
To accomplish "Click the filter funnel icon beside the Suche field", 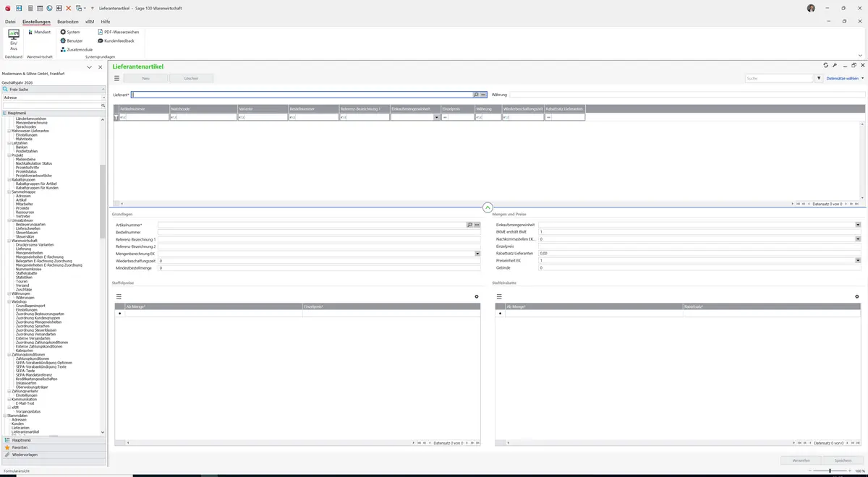I will (819, 78).
